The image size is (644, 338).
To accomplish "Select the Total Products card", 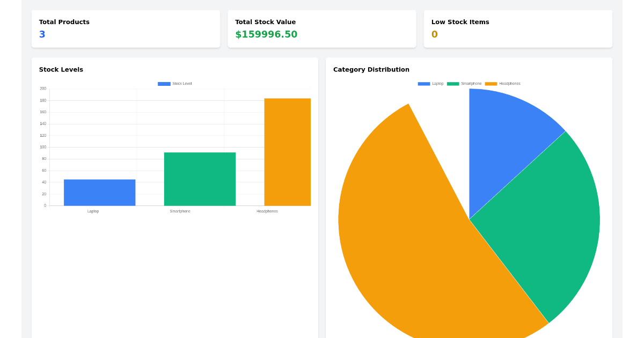I will [126, 28].
